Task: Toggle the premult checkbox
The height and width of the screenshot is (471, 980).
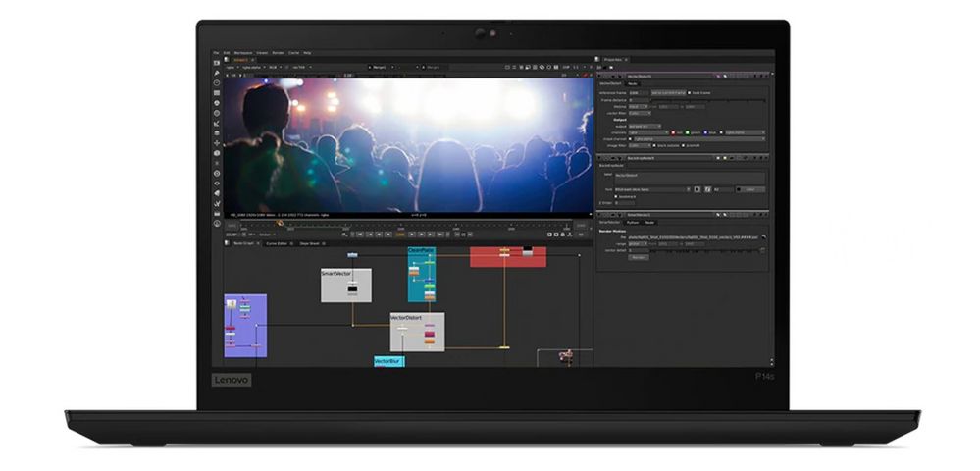Action: pos(683,146)
